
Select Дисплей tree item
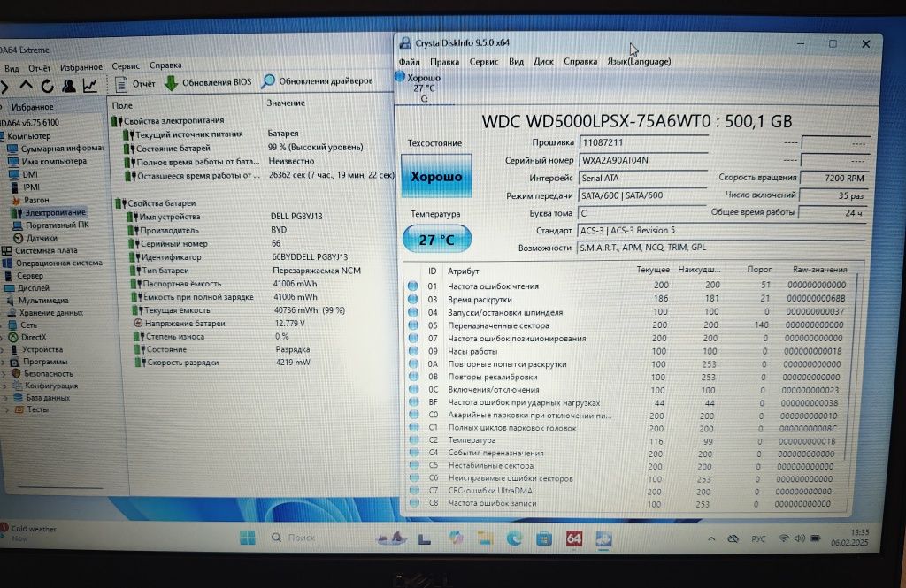point(27,287)
